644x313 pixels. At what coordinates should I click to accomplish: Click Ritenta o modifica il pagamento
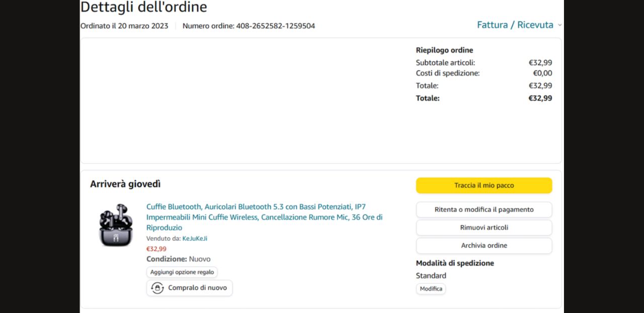coord(484,210)
